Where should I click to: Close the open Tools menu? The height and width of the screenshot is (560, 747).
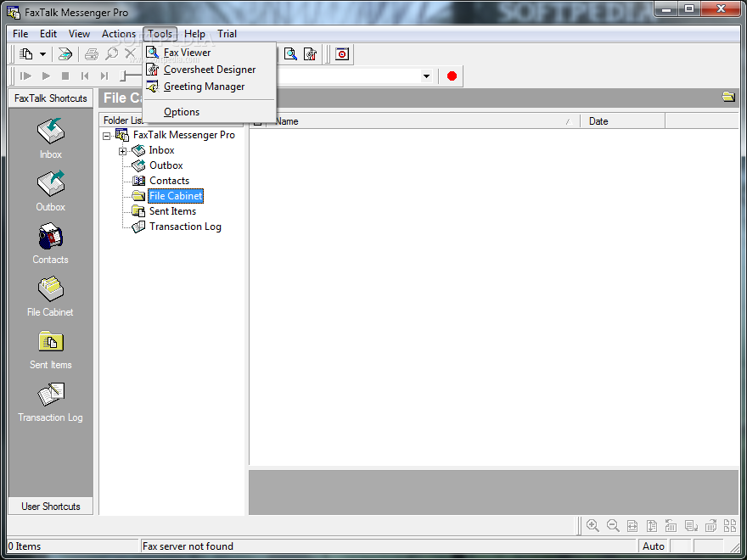160,34
